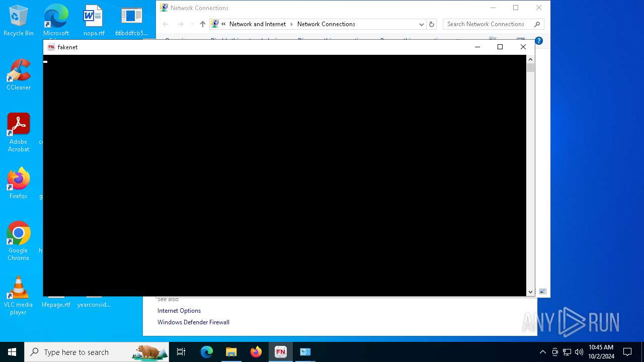Launch the VLC media player shortcut
The height and width of the screenshot is (362, 644).
[x=19, y=296]
